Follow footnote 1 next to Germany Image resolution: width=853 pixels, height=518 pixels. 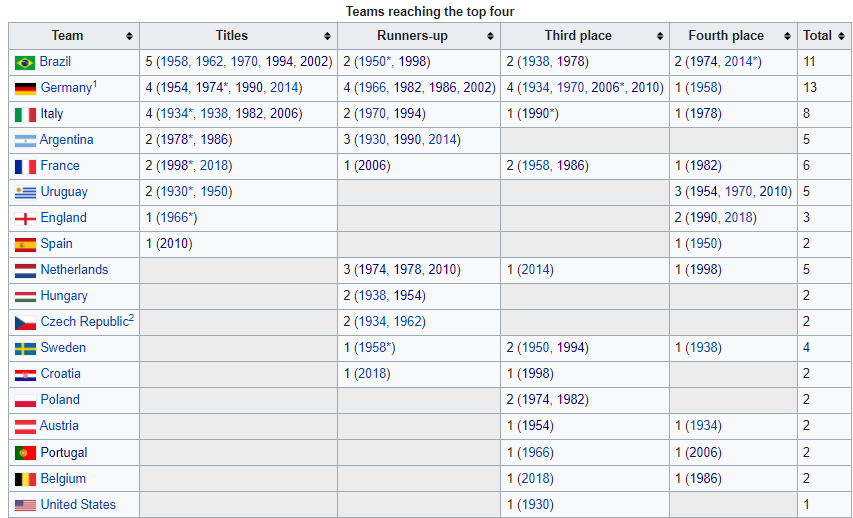point(95,84)
